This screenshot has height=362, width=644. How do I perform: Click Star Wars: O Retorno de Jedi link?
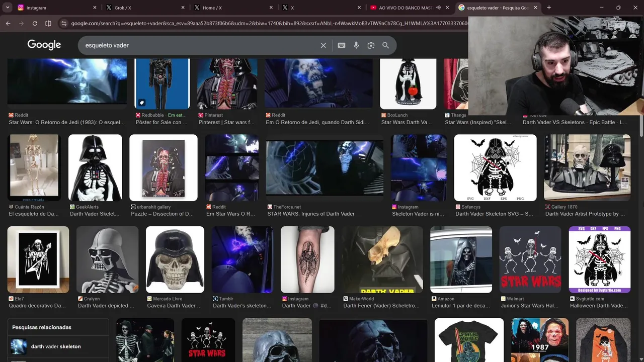point(66,122)
